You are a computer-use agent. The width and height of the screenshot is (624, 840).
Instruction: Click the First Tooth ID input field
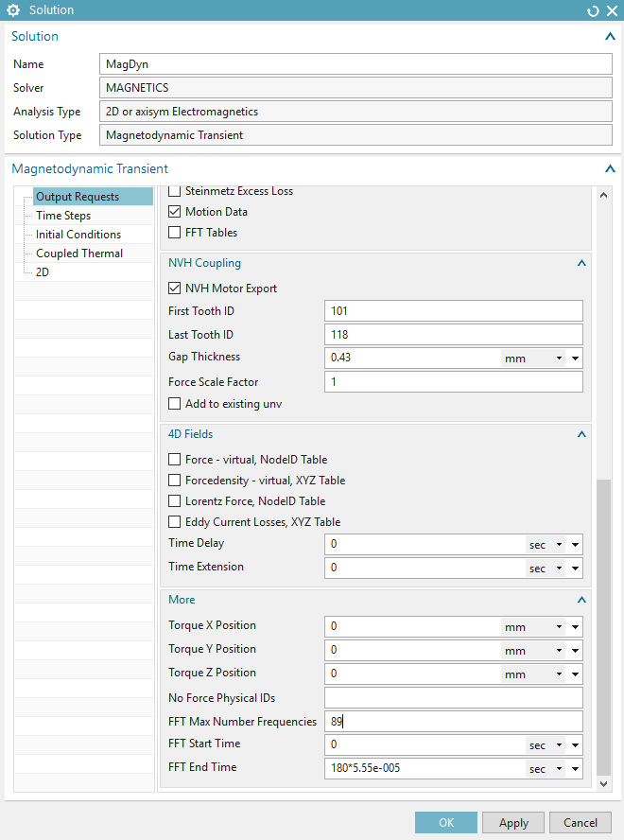[453, 311]
